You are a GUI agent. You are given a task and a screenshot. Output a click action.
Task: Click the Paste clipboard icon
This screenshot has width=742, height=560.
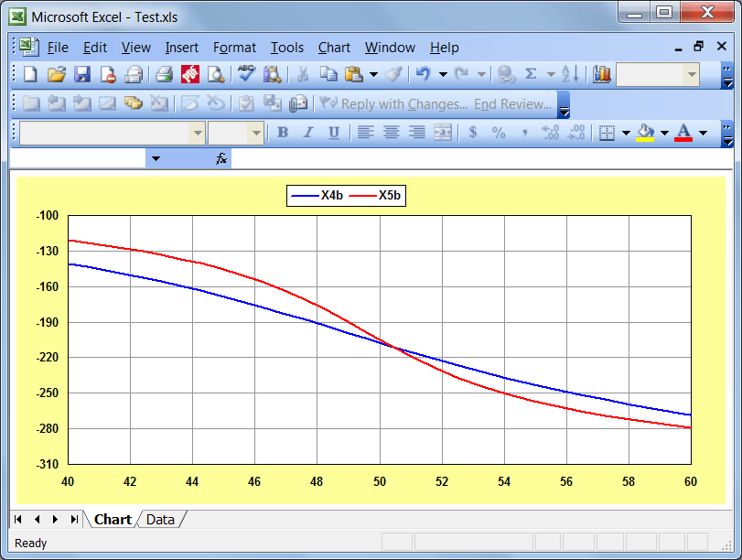(353, 74)
